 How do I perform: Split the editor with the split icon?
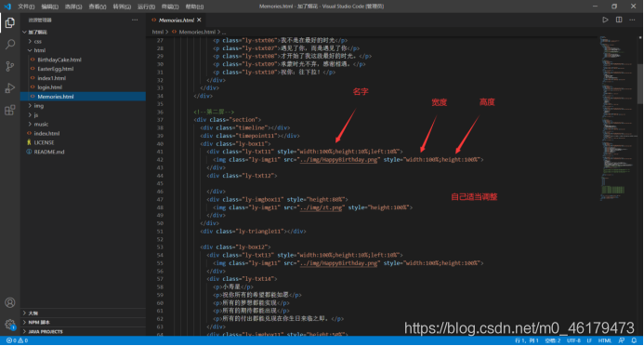619,20
